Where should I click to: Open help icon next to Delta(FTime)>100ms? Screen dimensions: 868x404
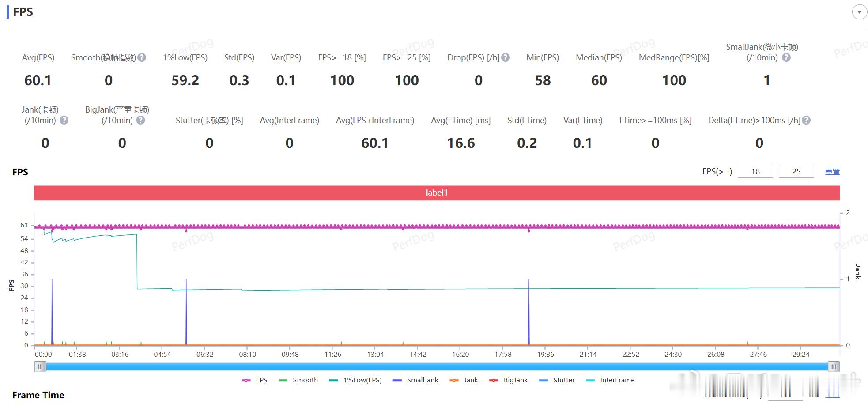click(806, 120)
